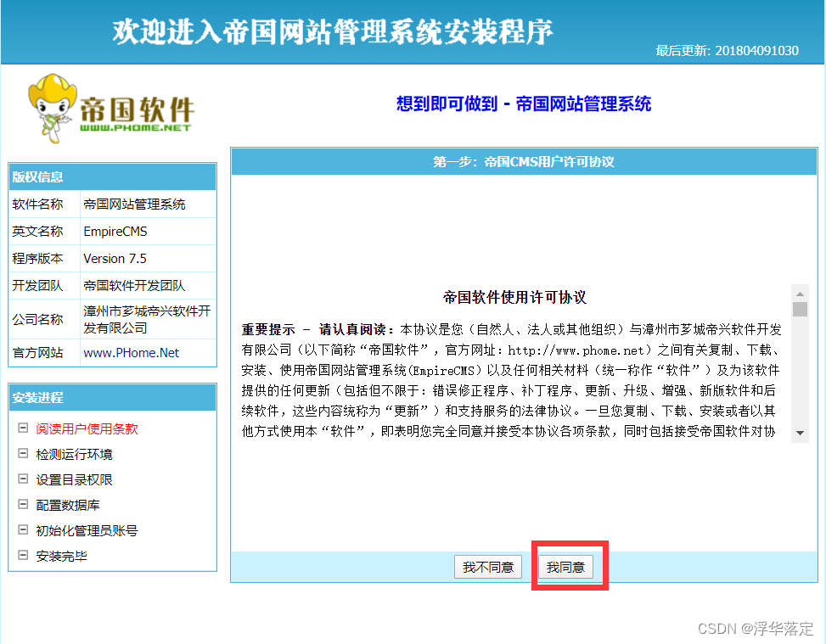Click minus icon beside 初始化管理员账号
The width and height of the screenshot is (826, 644).
click(x=23, y=529)
